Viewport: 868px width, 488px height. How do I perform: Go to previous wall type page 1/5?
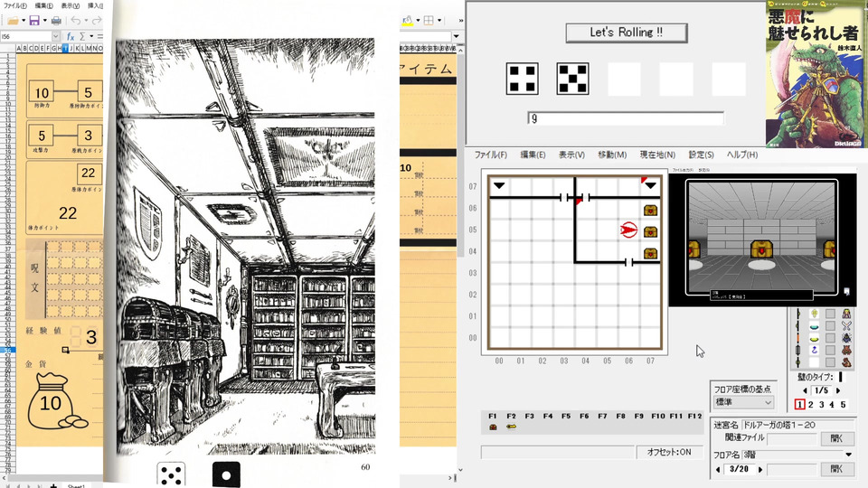[805, 390]
